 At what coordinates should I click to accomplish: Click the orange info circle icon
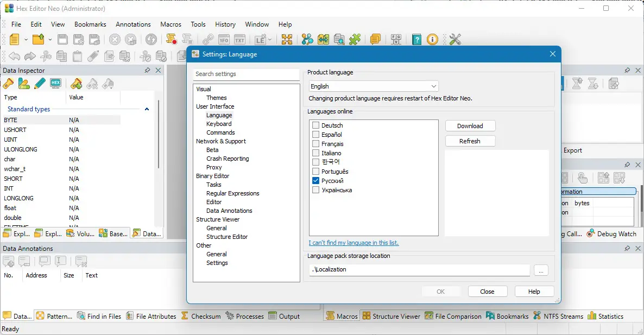432,40
